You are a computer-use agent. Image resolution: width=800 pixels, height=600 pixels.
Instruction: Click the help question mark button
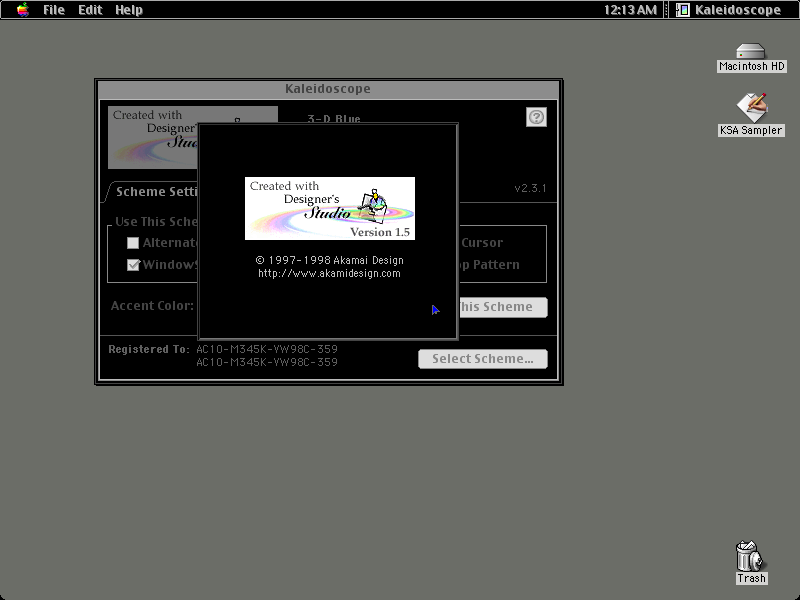pyautogui.click(x=536, y=117)
